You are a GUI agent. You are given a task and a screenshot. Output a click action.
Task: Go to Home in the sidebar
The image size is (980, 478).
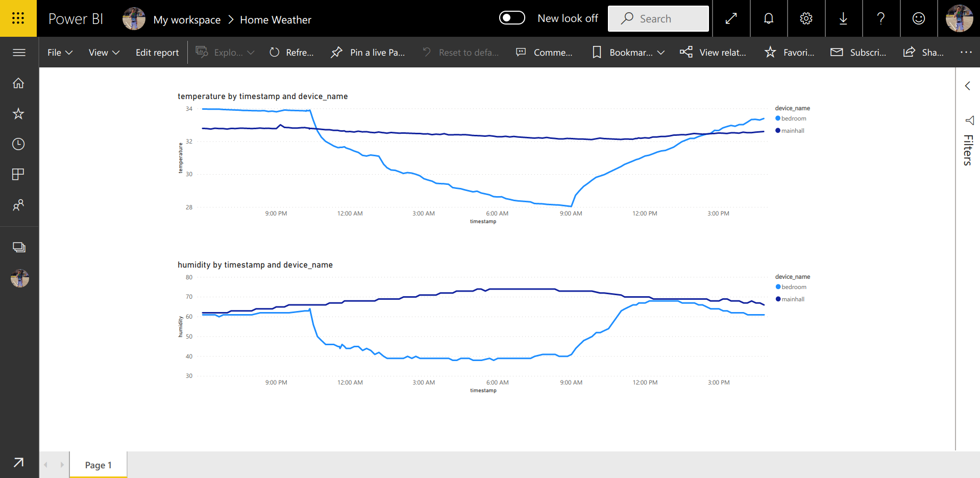pyautogui.click(x=18, y=83)
